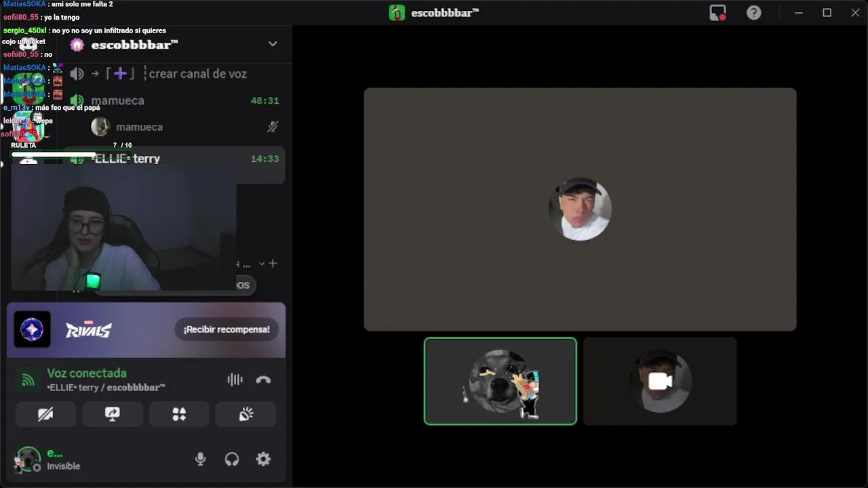Screen dimensions: 868x488
Task: Toggle noise suppression waveform icon
Action: 235,380
